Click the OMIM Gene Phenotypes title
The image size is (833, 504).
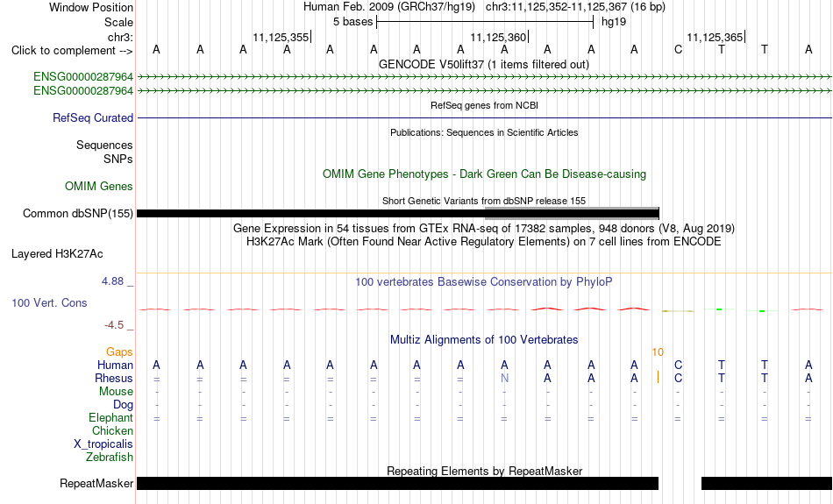point(484,174)
